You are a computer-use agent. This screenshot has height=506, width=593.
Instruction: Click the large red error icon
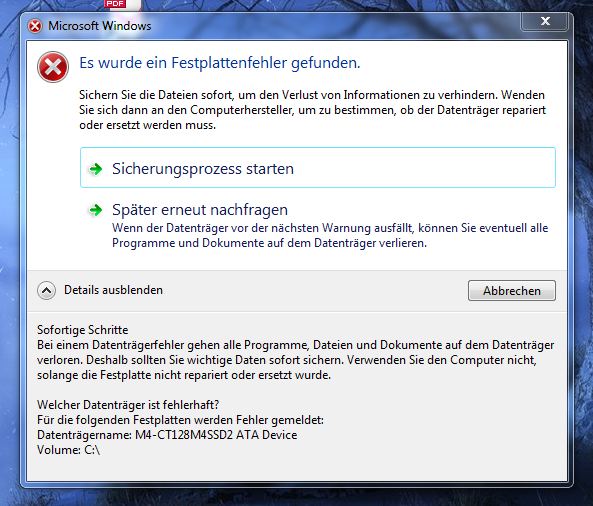point(53,67)
